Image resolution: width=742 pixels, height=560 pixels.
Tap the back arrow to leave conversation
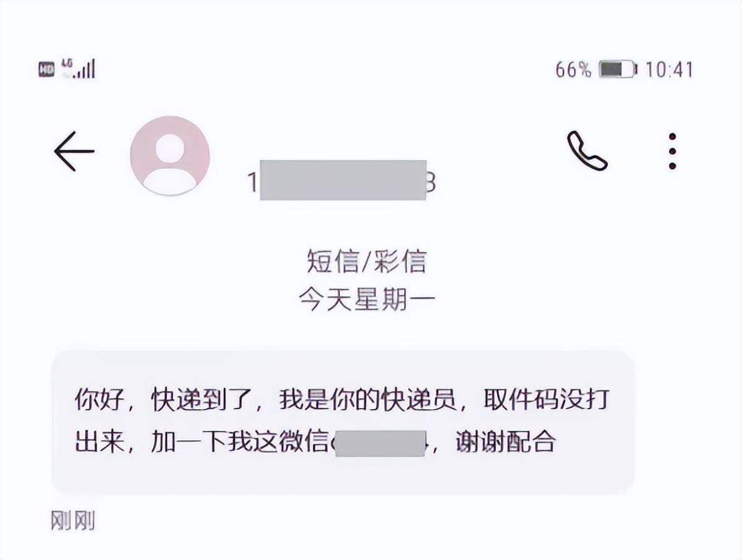pyautogui.click(x=74, y=151)
